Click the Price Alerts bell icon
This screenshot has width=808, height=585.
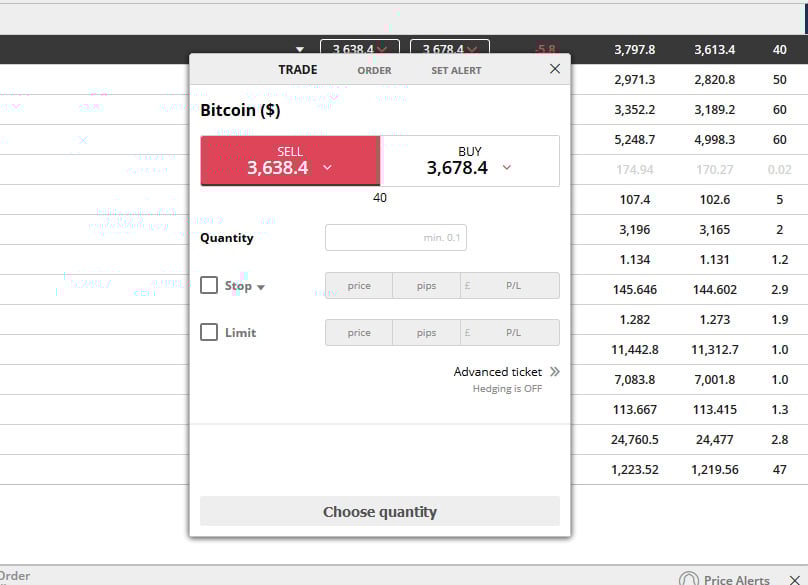coord(688,579)
